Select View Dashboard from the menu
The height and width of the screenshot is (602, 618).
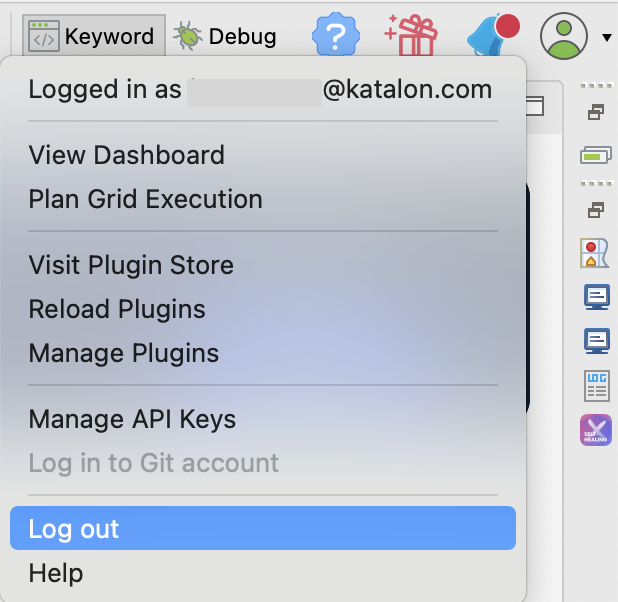[x=127, y=155]
